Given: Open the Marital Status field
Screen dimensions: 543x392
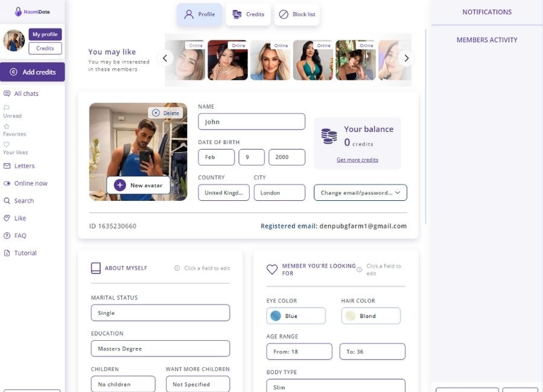Looking at the screenshot, I should 160,313.
